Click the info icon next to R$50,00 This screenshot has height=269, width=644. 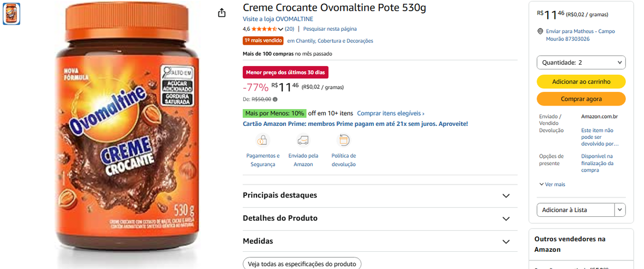coord(275,99)
